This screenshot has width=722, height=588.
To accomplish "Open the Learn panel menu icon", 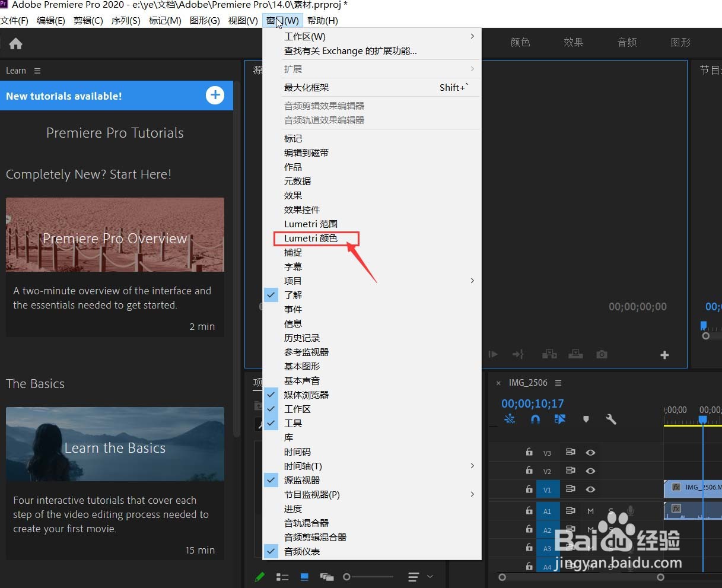I will pos(37,71).
